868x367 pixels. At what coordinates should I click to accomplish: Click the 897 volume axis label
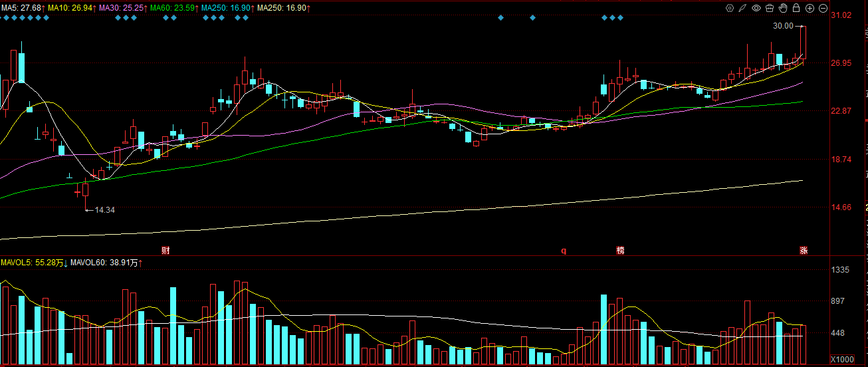(x=839, y=301)
